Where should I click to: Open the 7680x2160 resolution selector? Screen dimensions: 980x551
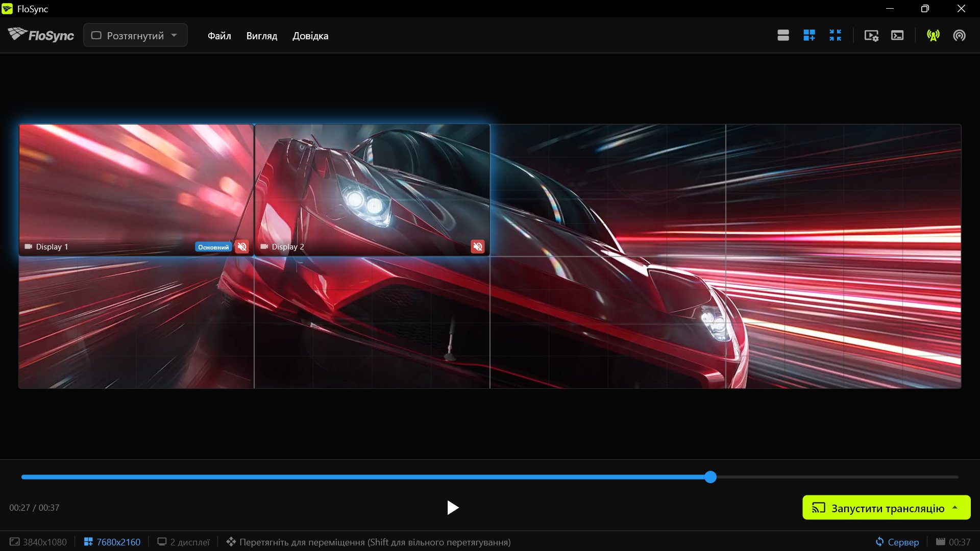pyautogui.click(x=112, y=542)
